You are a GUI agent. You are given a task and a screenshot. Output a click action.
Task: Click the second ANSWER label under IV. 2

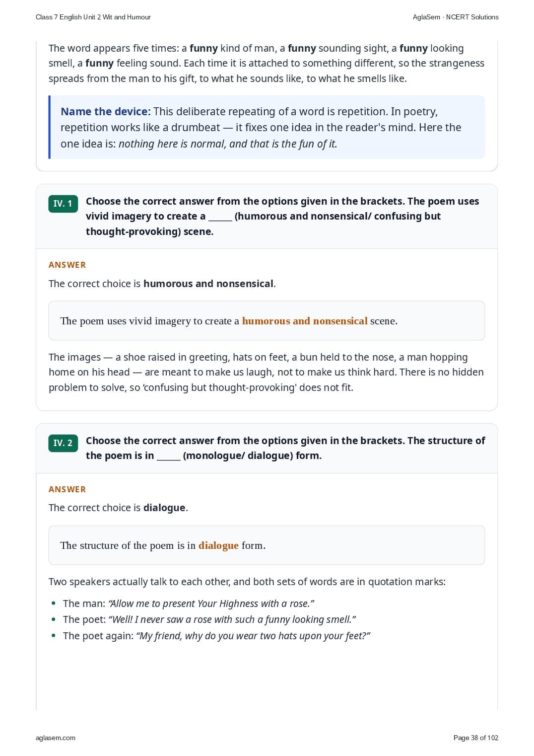(x=67, y=489)
